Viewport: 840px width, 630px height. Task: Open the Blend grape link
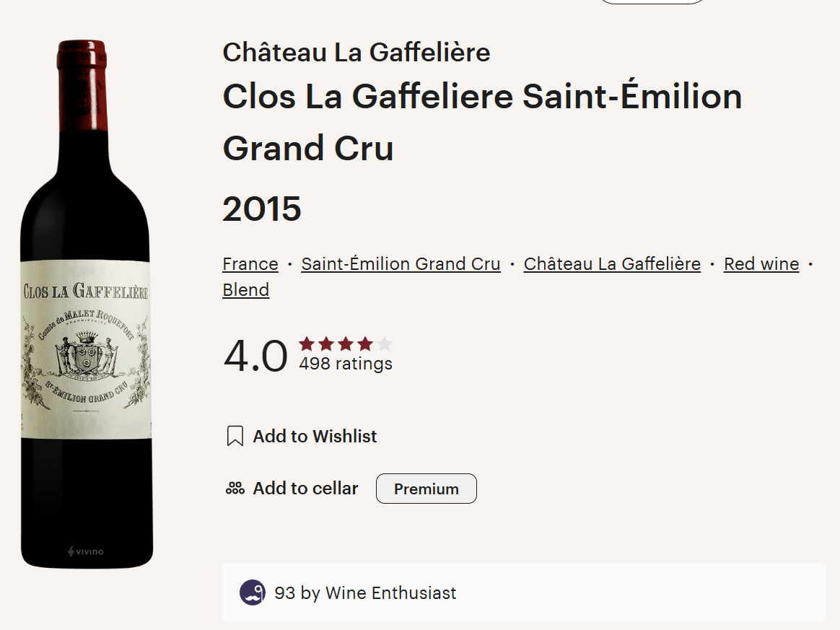pyautogui.click(x=246, y=290)
